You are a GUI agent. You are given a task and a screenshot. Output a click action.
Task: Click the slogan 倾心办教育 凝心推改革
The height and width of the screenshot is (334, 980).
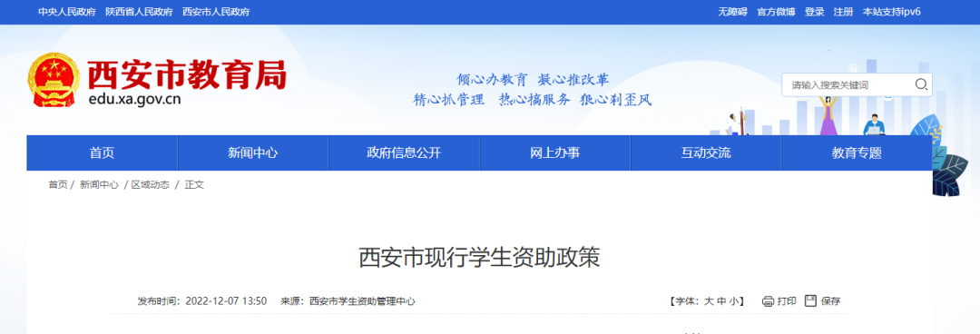pyautogui.click(x=533, y=80)
